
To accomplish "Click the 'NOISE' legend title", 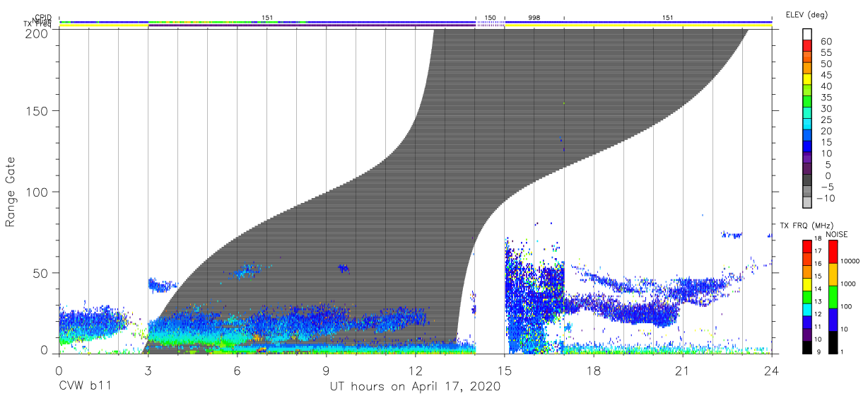I will pyautogui.click(x=837, y=234).
